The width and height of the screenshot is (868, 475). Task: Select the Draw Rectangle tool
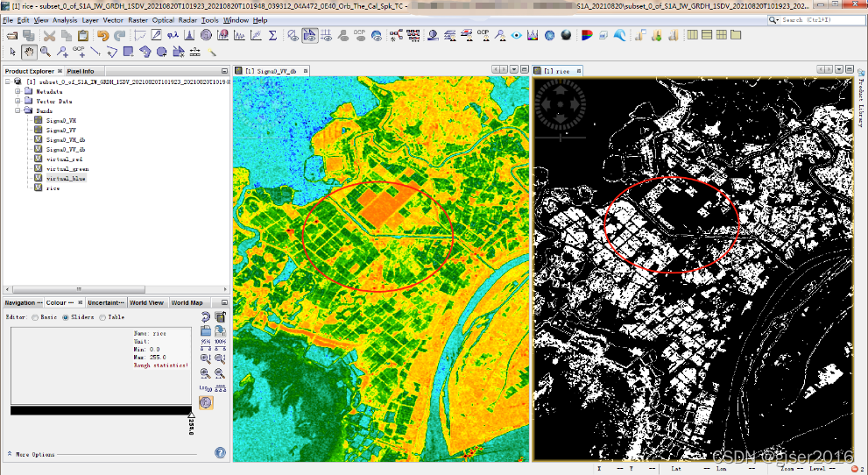(129, 52)
